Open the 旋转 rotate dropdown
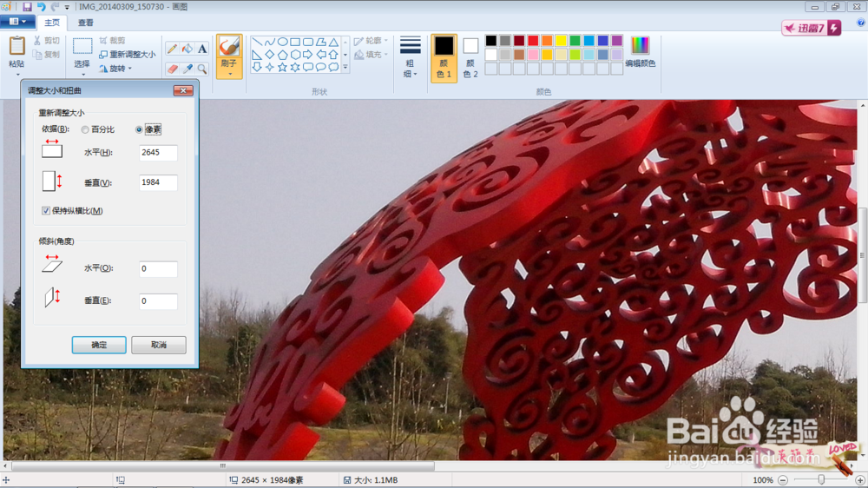868x488 pixels. click(115, 69)
